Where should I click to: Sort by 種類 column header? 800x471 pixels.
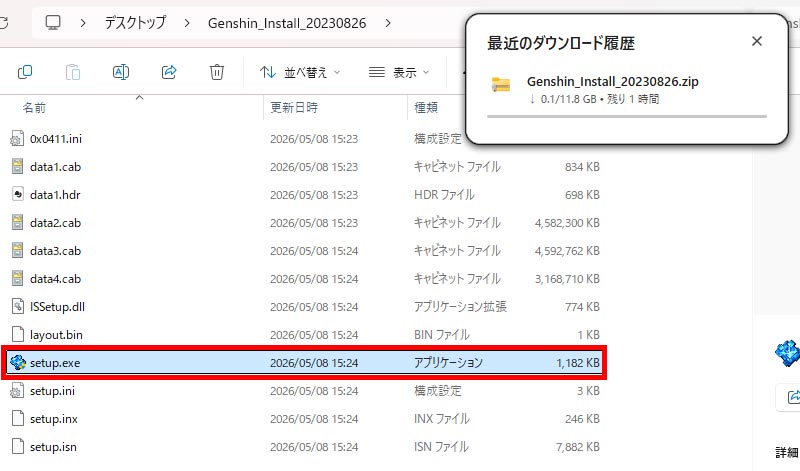click(426, 108)
